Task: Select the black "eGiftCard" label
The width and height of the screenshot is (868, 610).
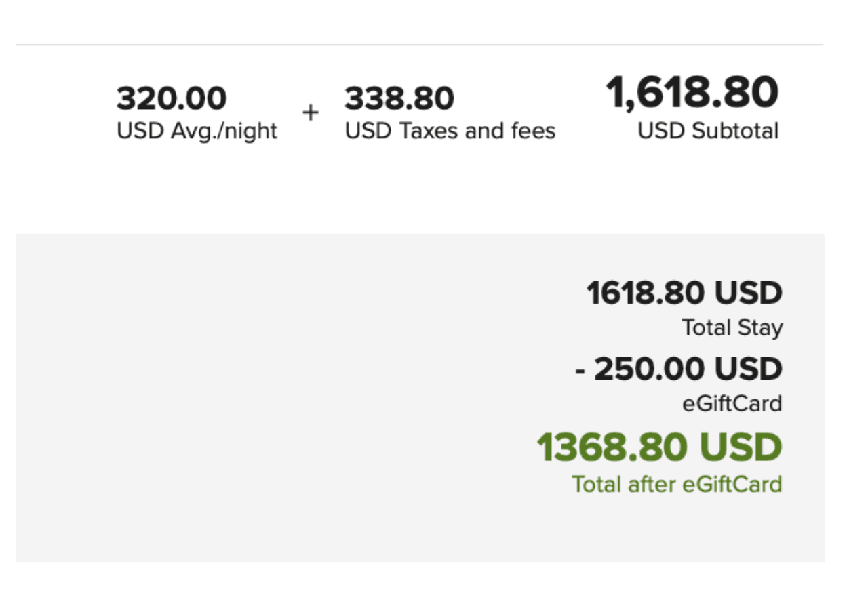Action: pyautogui.click(x=732, y=404)
